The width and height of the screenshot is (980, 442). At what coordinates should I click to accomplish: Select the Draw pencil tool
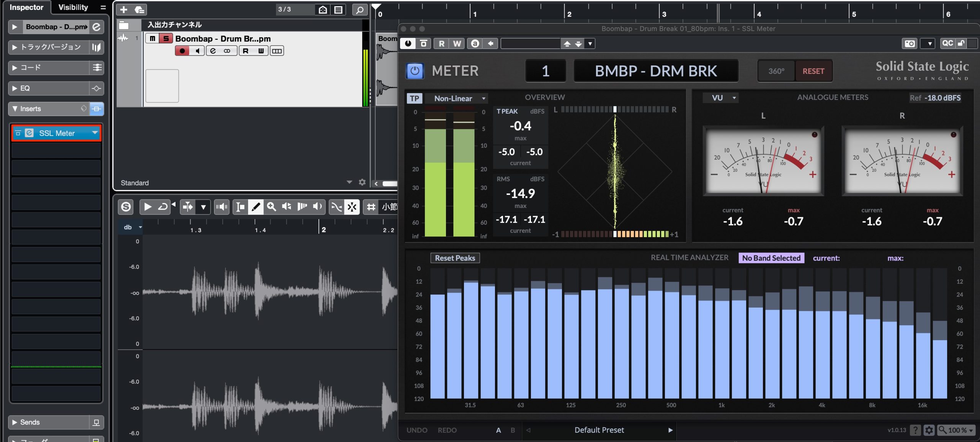click(x=256, y=207)
